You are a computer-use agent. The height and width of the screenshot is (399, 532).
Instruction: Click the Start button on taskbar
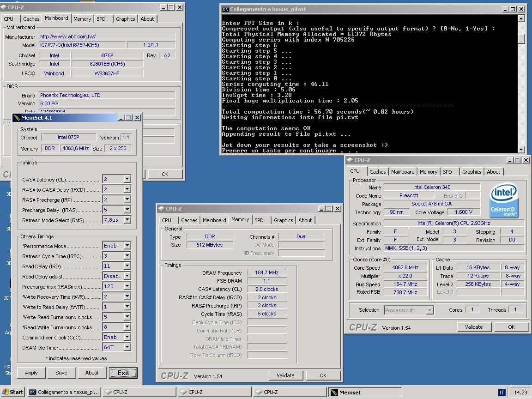[12, 392]
